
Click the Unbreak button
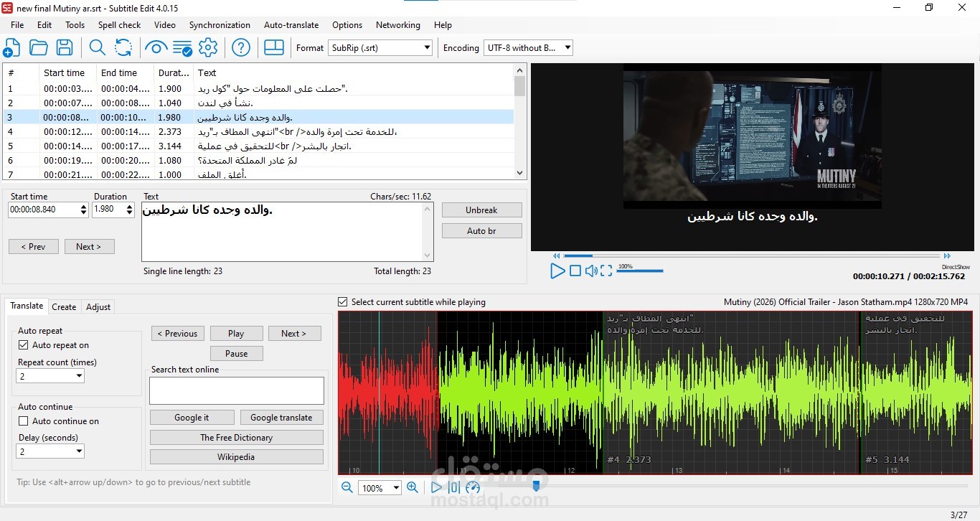pos(481,210)
